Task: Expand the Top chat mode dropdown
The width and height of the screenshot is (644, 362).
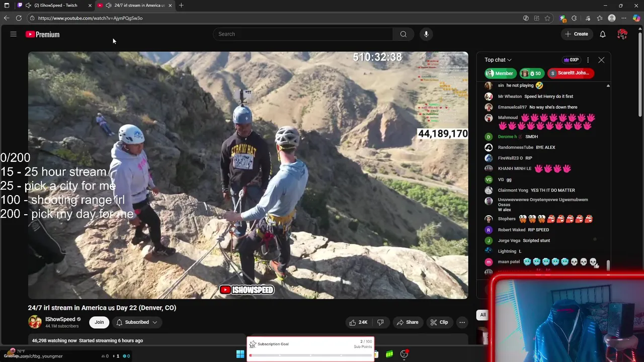Action: tap(498, 60)
